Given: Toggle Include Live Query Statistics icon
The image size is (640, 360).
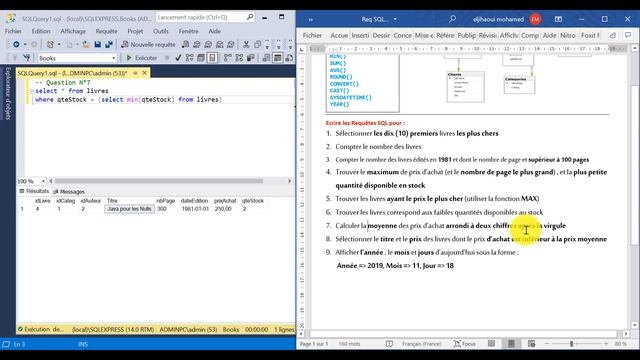Looking at the screenshot, I should click(239, 58).
